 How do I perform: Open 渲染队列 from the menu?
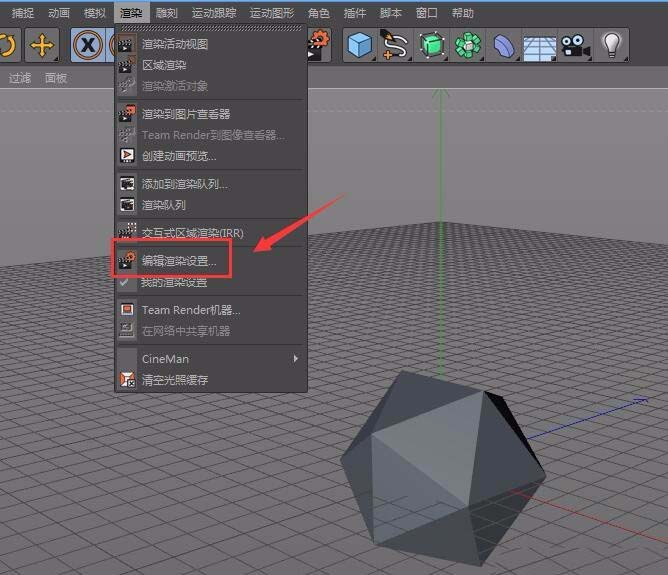(211, 205)
